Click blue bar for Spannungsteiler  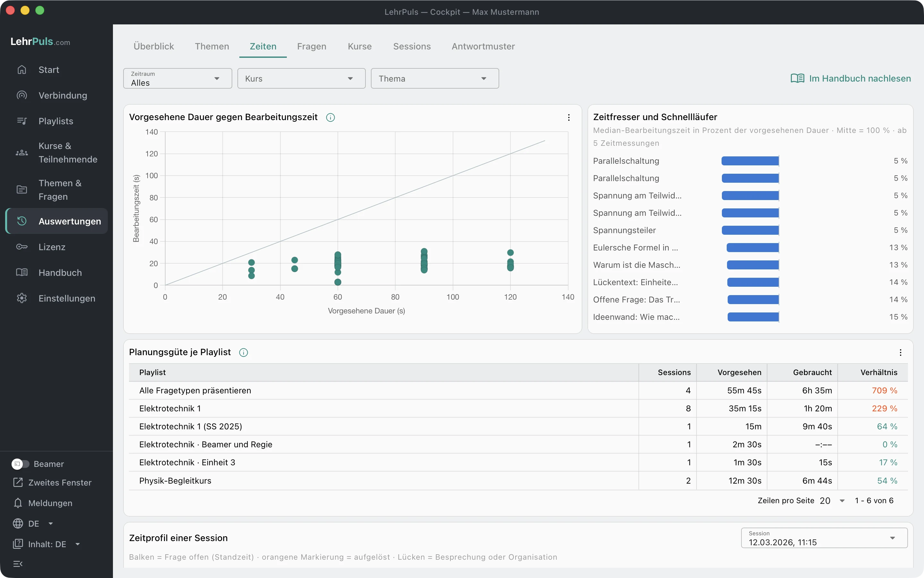[750, 230]
